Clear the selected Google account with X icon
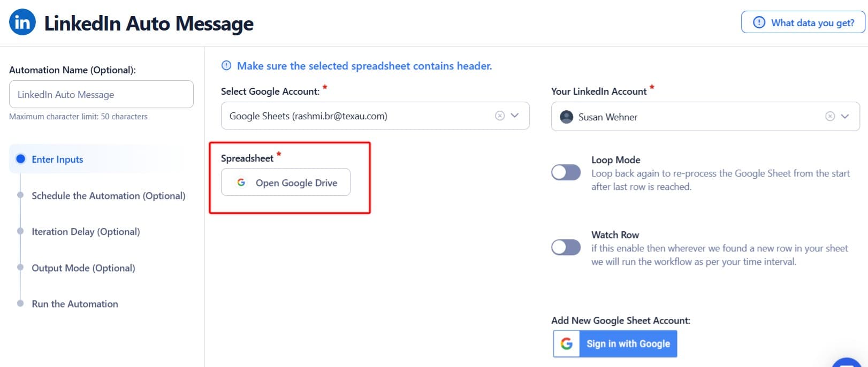The width and height of the screenshot is (868, 367). click(x=499, y=116)
